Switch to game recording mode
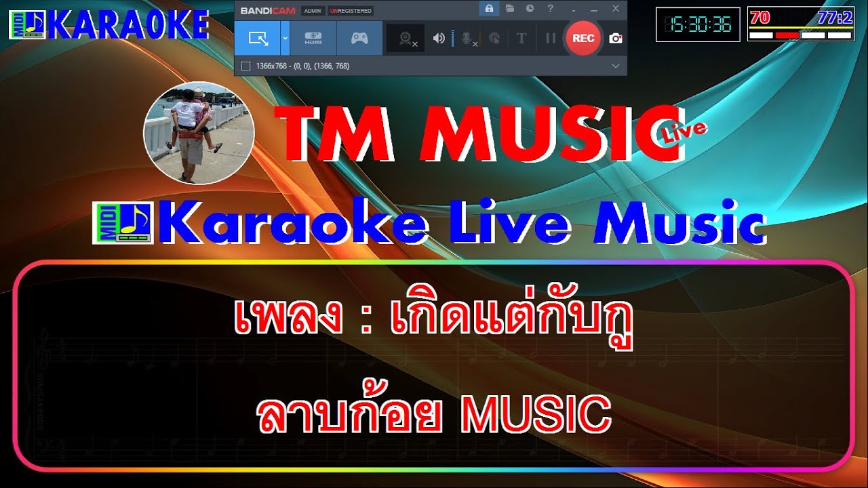This screenshot has width=868, height=488. tap(359, 38)
